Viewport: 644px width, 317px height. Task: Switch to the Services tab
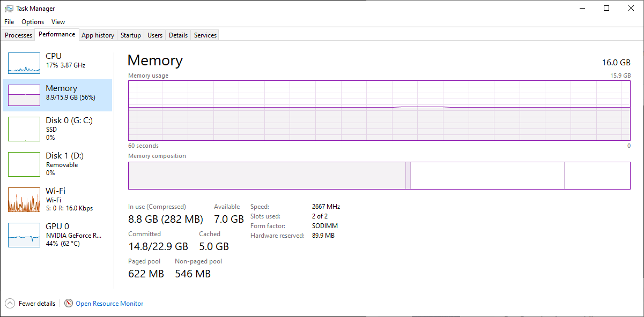[x=205, y=35]
